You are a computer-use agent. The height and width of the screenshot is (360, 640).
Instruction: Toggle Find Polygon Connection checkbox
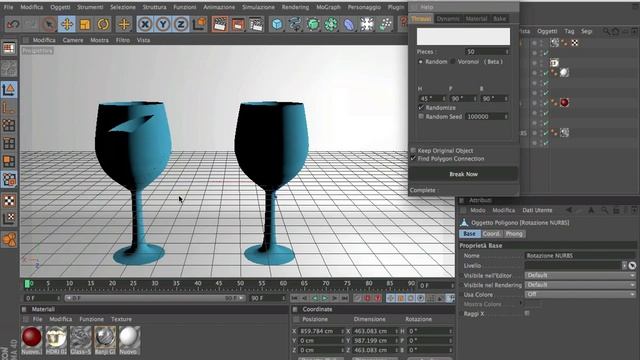click(x=413, y=158)
